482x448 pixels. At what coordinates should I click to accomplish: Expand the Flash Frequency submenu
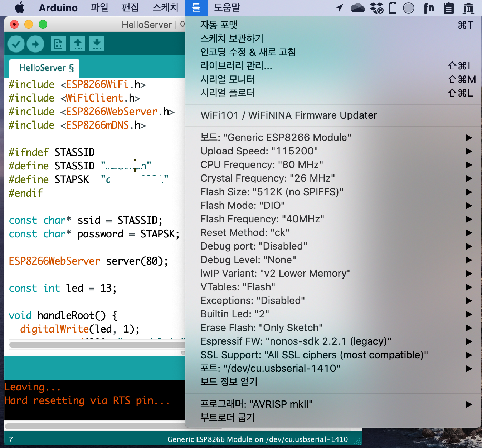point(333,219)
